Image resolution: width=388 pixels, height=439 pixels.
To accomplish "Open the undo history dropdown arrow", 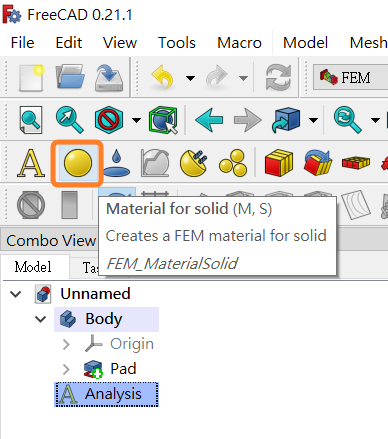I will coord(190,78).
